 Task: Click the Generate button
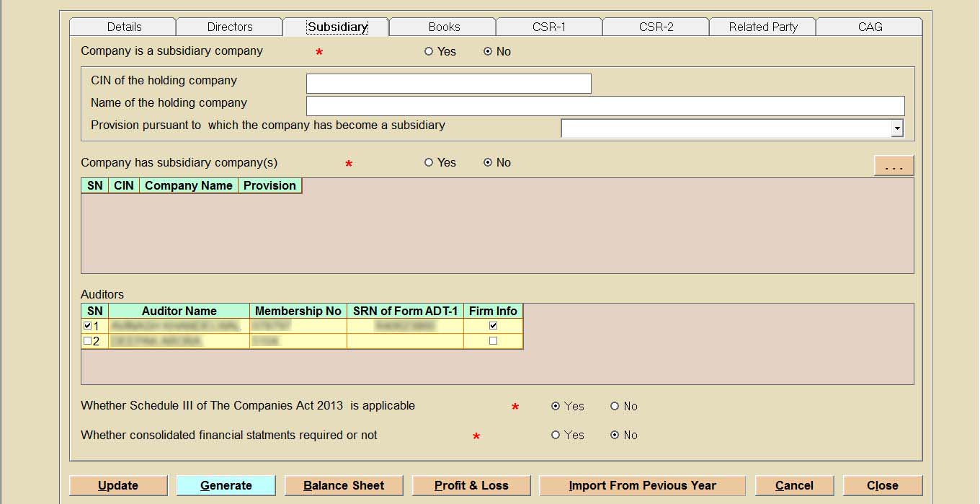tap(226, 485)
